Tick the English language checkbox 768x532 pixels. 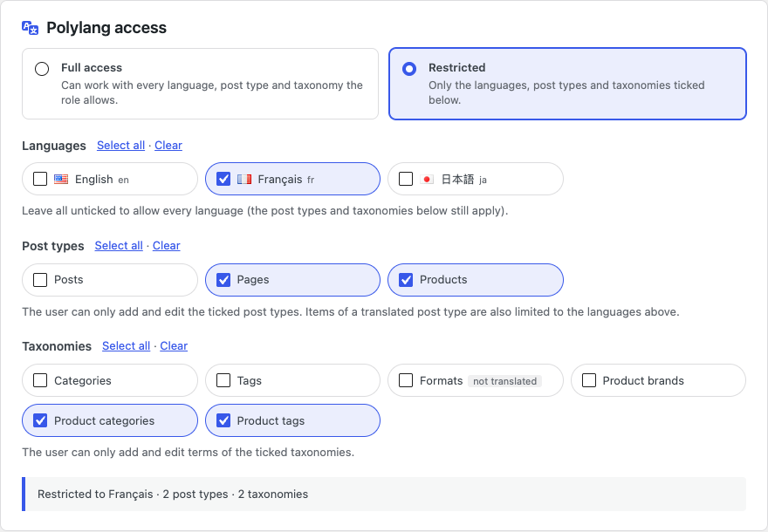pyautogui.click(x=40, y=179)
